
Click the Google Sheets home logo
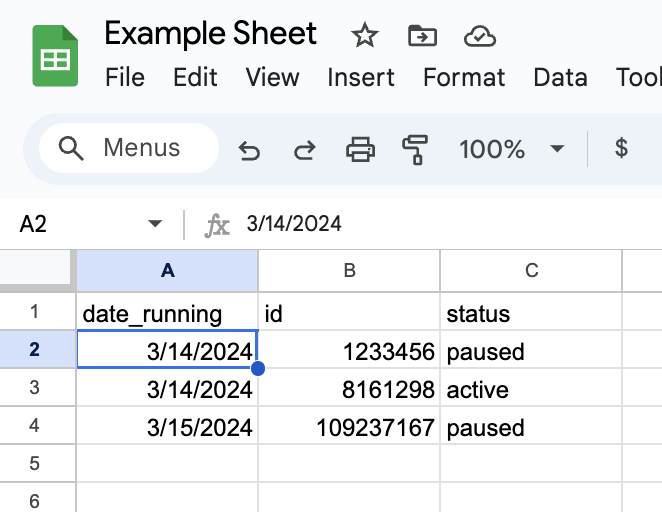coord(55,57)
